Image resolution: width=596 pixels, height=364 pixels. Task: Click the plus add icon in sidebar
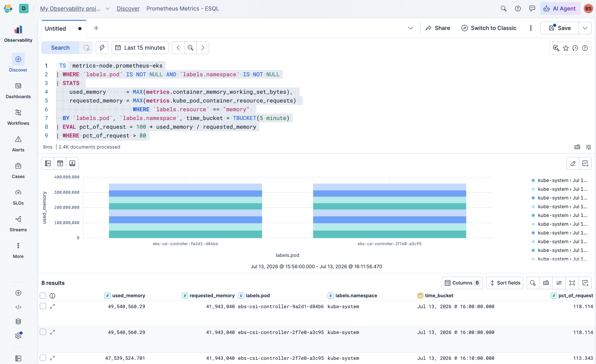click(x=18, y=293)
